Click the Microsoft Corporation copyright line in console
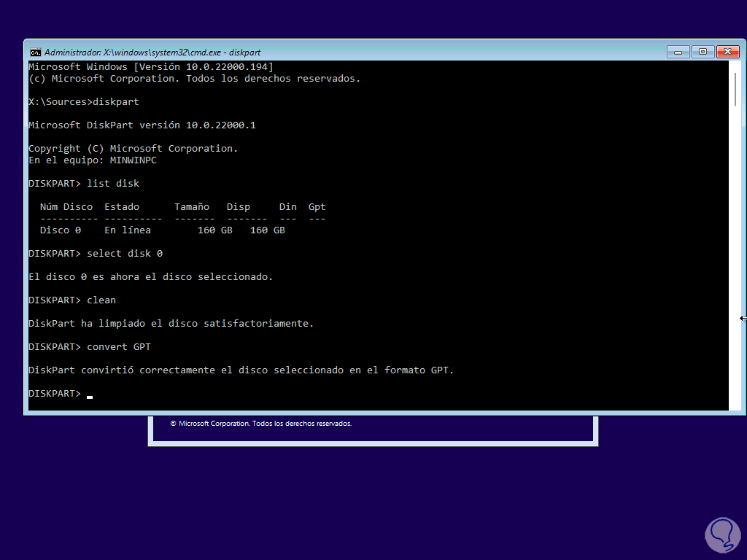Screen dimensions: 747x560 click(194, 79)
